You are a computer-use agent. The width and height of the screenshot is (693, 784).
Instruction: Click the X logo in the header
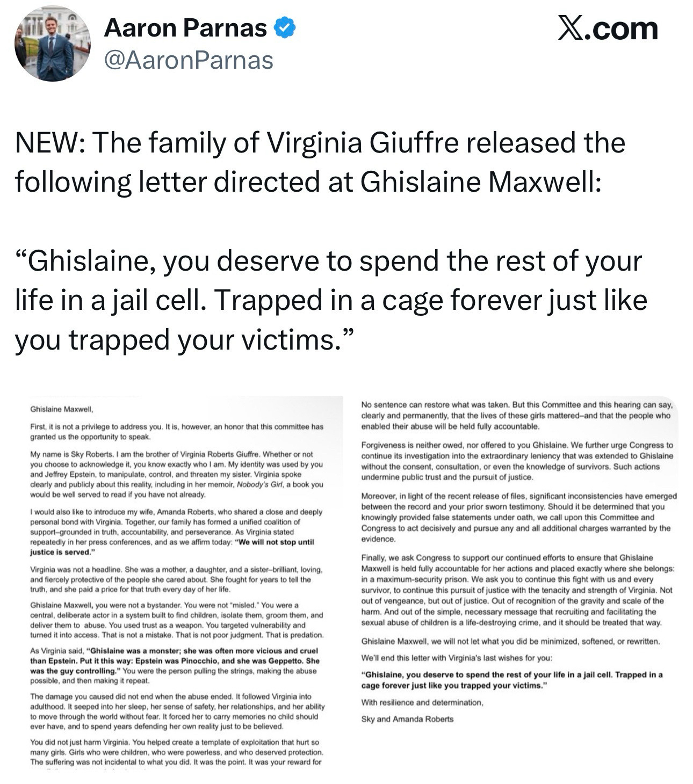click(573, 28)
